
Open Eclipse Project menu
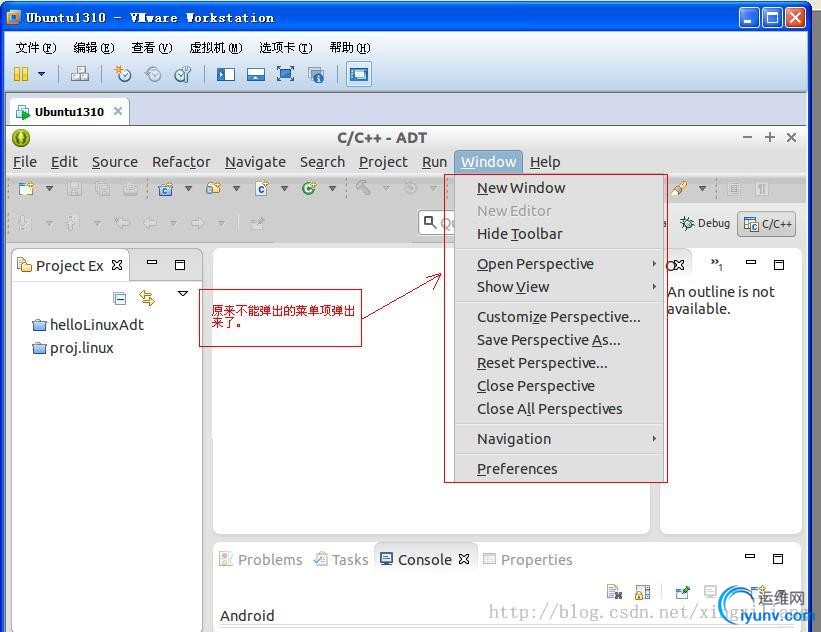(383, 162)
